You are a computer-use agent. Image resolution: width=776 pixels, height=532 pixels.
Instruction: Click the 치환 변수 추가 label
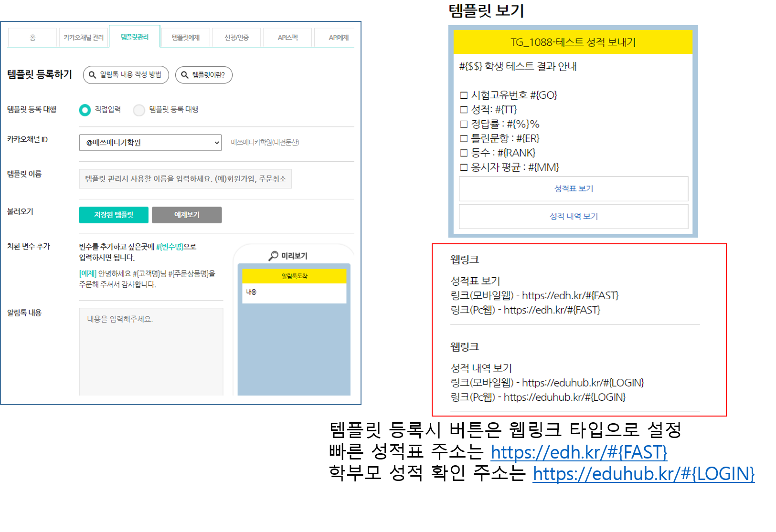[x=29, y=246]
